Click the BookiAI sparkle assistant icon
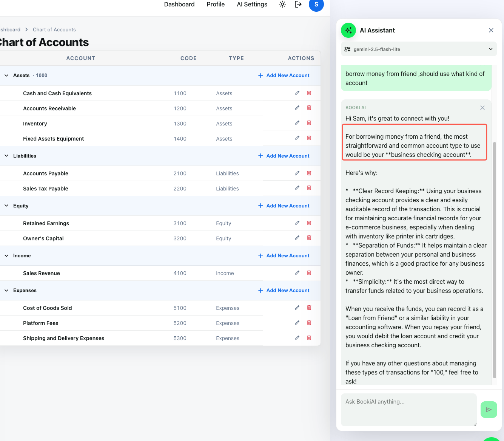This screenshot has width=504, height=441. coord(348,30)
